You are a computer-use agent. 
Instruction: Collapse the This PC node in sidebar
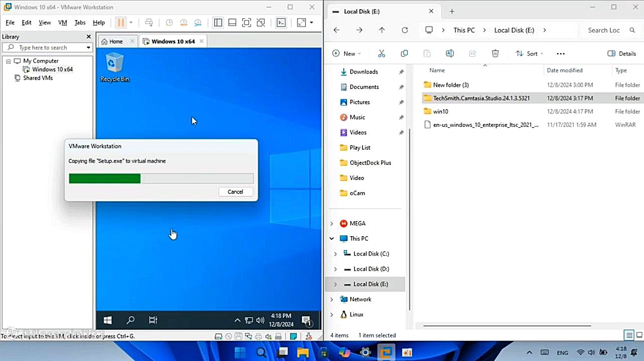(332, 239)
